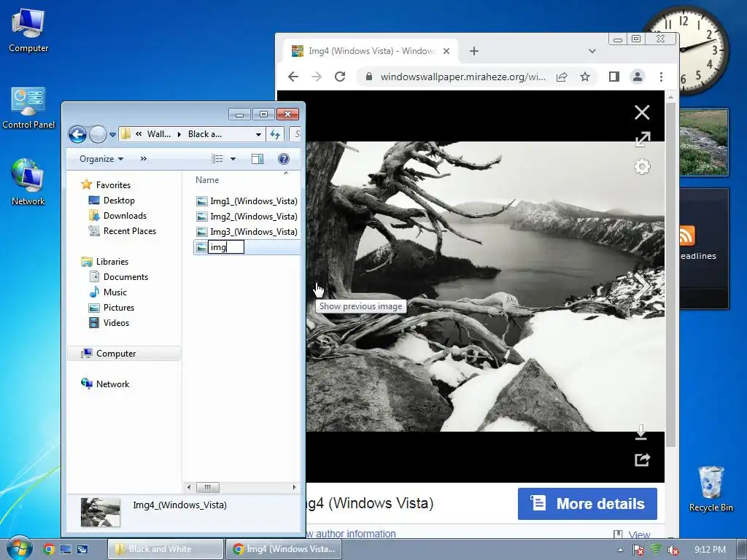Open Explorer help question mark

(284, 159)
